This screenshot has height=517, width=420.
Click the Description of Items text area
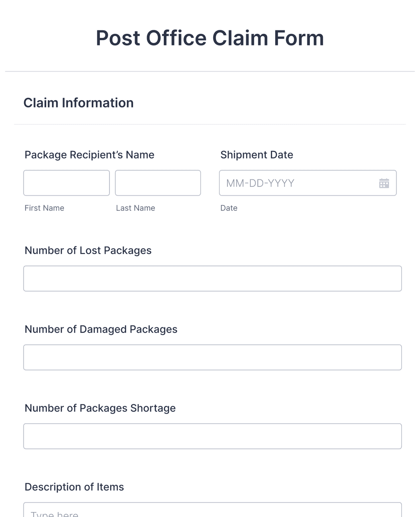click(x=212, y=510)
